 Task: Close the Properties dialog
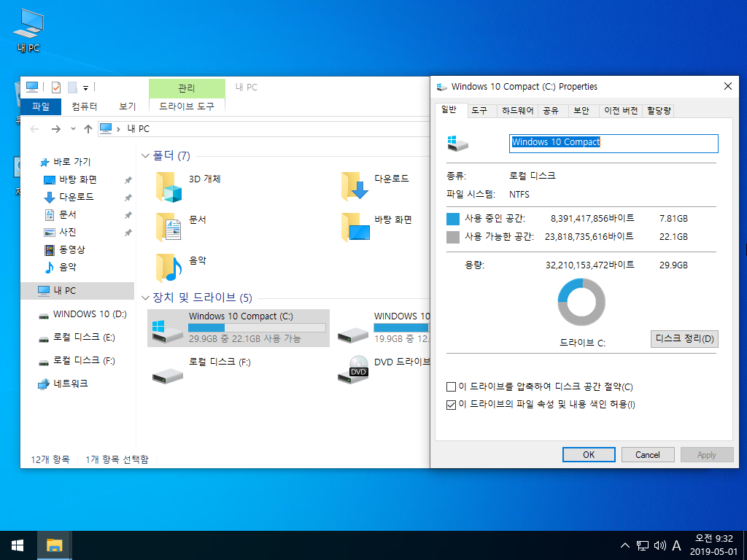click(x=727, y=86)
